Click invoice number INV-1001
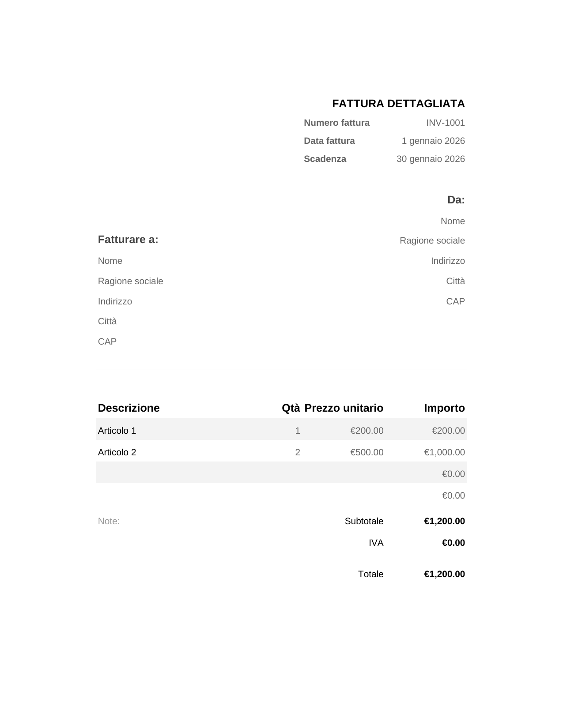The width and height of the screenshot is (563, 728). point(446,123)
